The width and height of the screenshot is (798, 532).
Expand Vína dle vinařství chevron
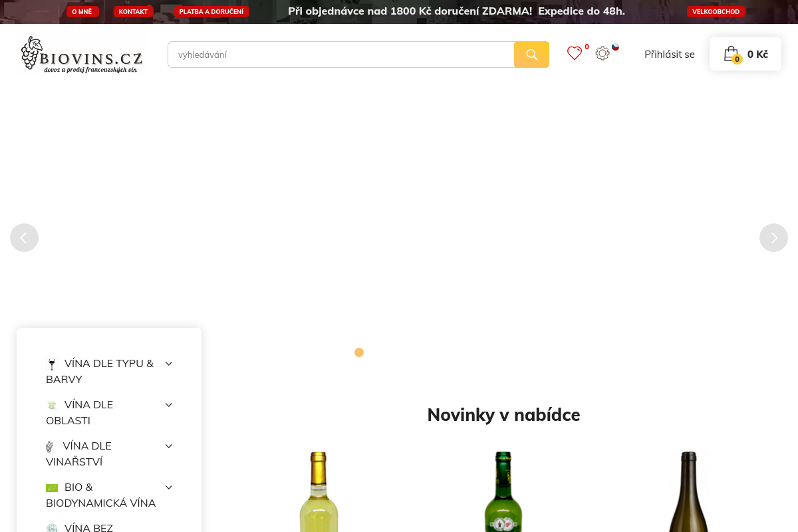click(169, 446)
